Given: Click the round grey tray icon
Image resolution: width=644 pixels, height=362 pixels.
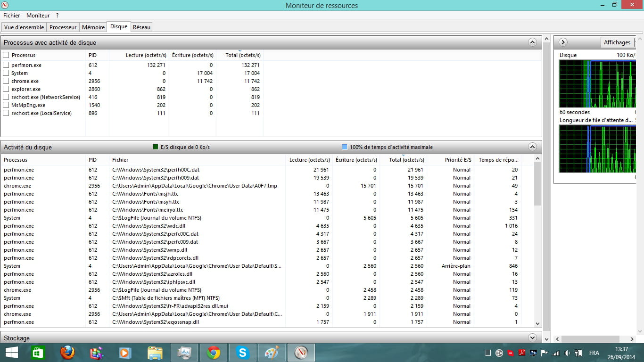Looking at the screenshot, I should (499, 353).
